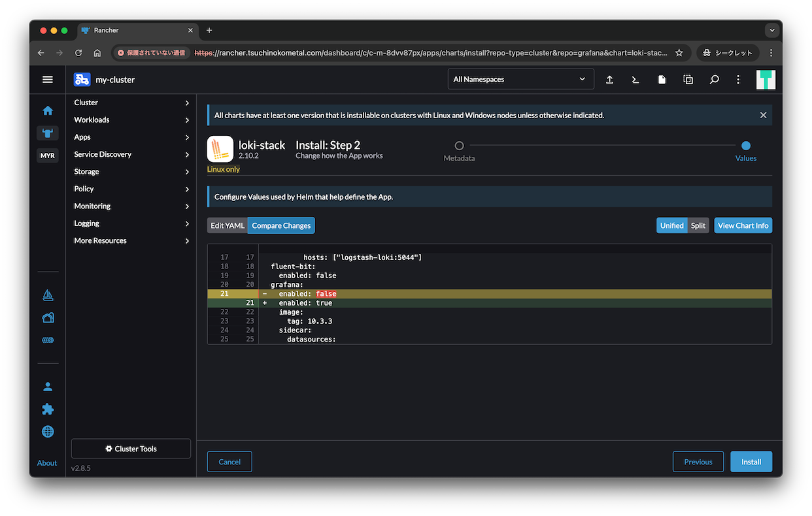Click the browser address bar URL
This screenshot has width=812, height=516.
click(x=431, y=53)
